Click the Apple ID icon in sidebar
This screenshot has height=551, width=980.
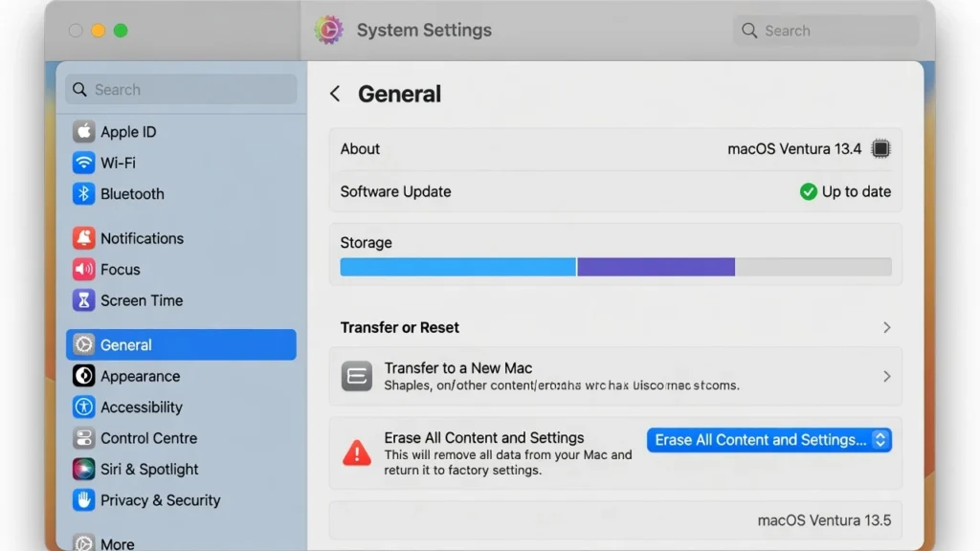point(84,132)
